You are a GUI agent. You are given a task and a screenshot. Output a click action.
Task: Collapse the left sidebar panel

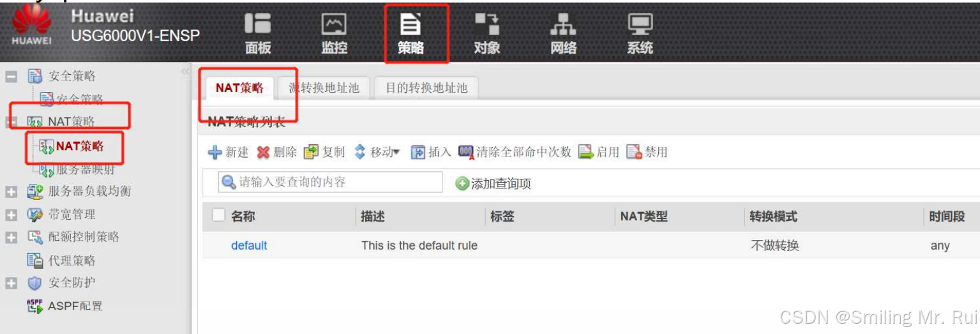click(186, 72)
